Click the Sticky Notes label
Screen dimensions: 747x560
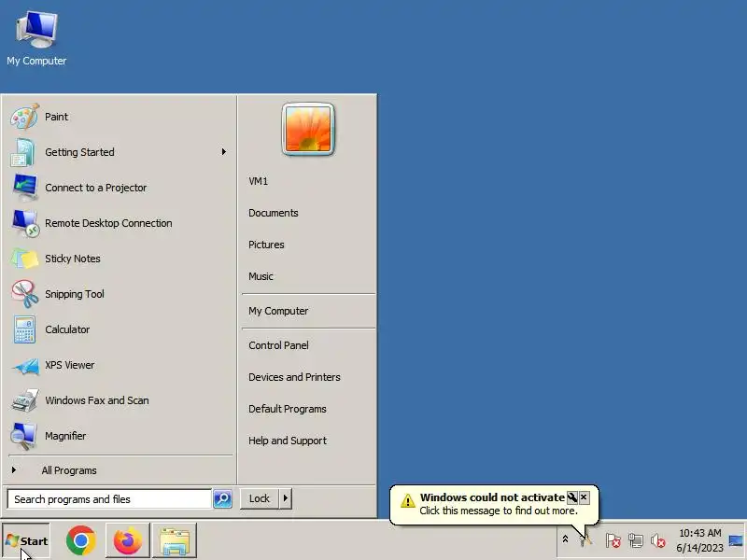(x=73, y=259)
